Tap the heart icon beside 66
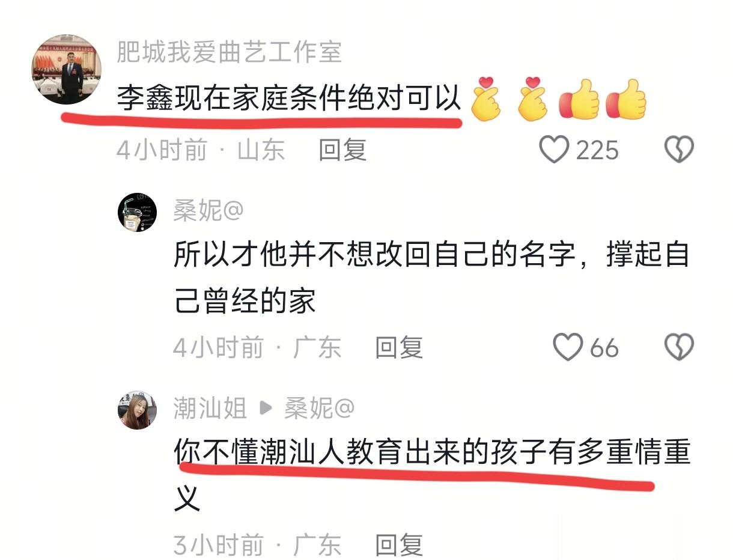 [568, 347]
